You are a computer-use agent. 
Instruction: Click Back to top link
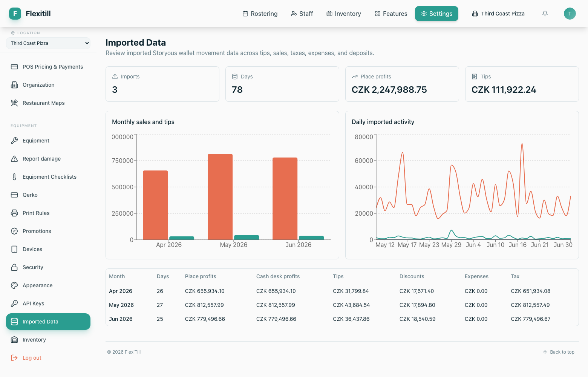[x=559, y=352]
